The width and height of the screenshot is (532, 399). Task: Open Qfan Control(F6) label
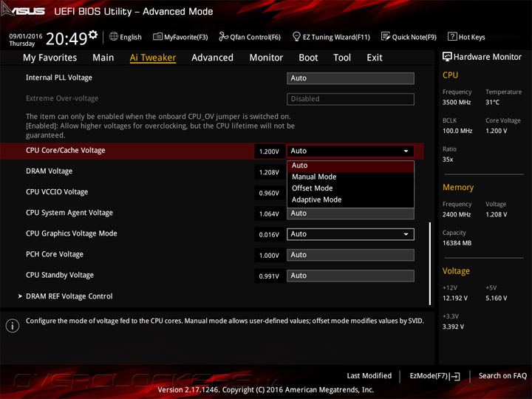point(255,37)
